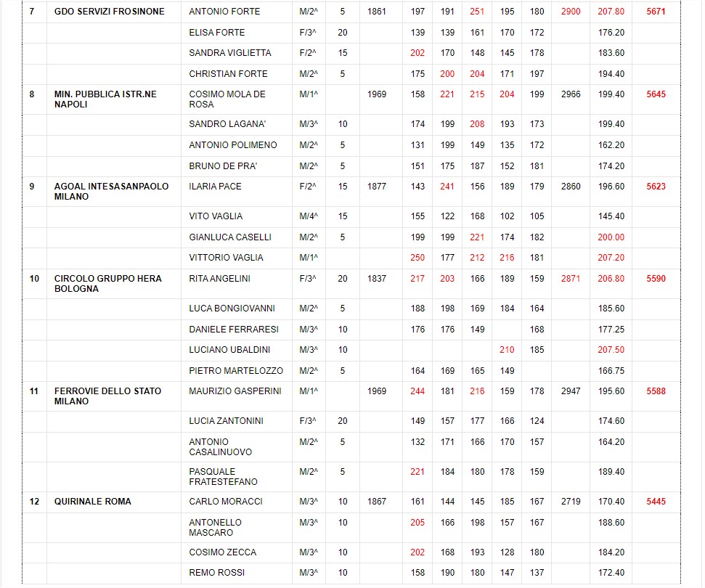
Task: Select player LUCA BONGIOVANNI
Action: (232, 309)
